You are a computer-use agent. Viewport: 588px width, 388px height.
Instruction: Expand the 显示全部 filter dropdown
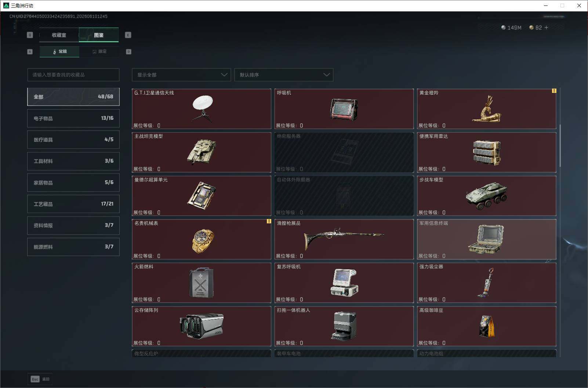pos(181,75)
